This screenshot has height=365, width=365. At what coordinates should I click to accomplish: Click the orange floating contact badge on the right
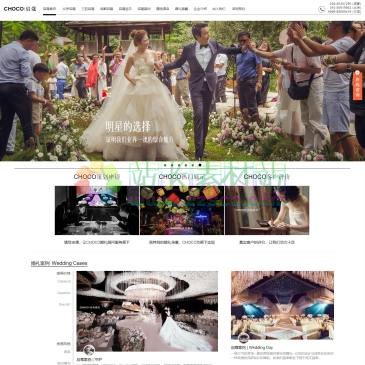click(x=357, y=85)
